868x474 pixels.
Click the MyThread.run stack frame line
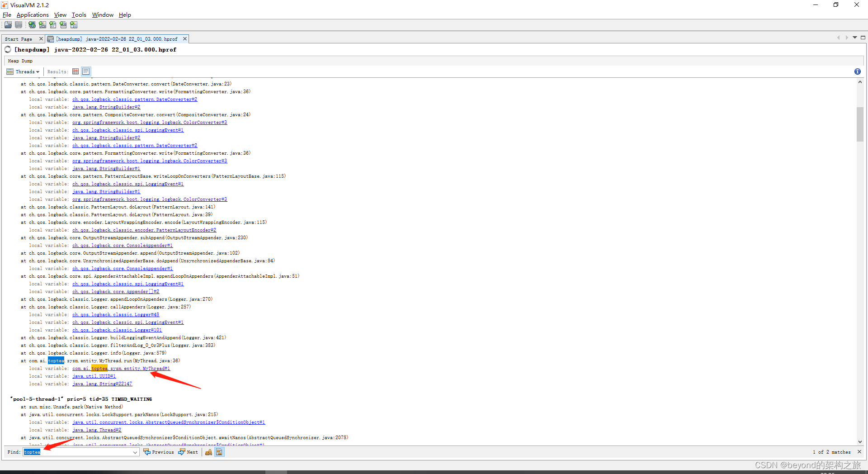click(100, 361)
